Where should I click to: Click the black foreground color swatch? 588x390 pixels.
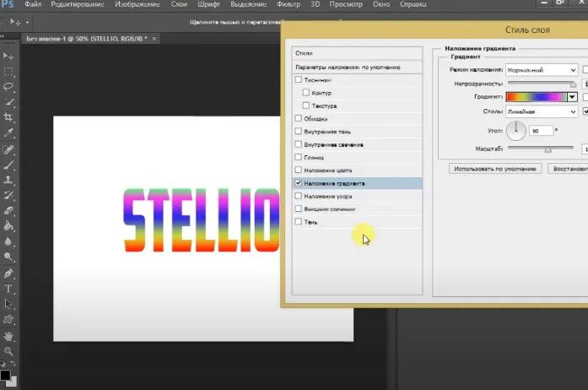[5, 375]
